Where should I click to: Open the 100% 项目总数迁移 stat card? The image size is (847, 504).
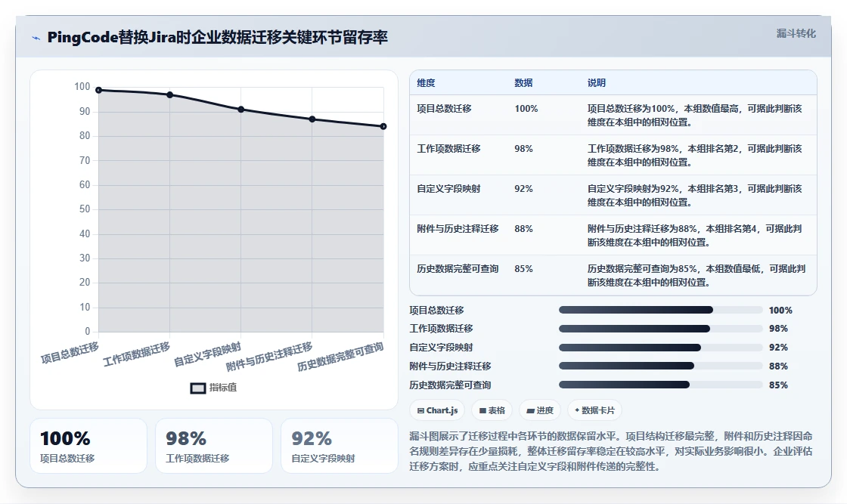[88, 447]
